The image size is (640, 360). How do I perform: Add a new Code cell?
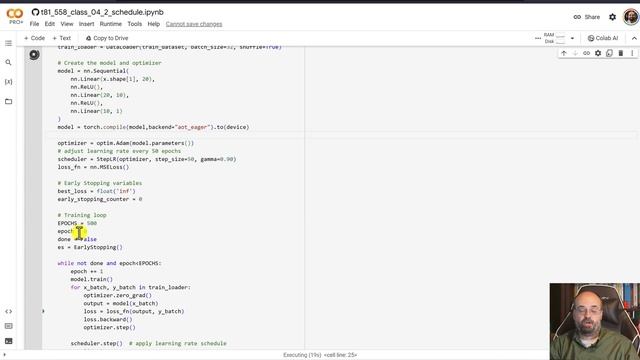point(34,38)
